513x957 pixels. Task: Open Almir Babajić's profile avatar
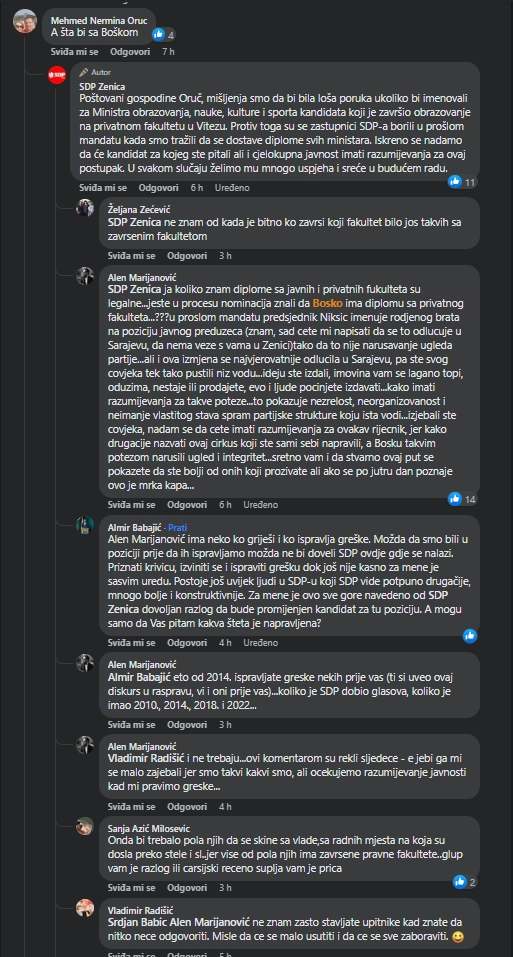pyautogui.click(x=85, y=525)
